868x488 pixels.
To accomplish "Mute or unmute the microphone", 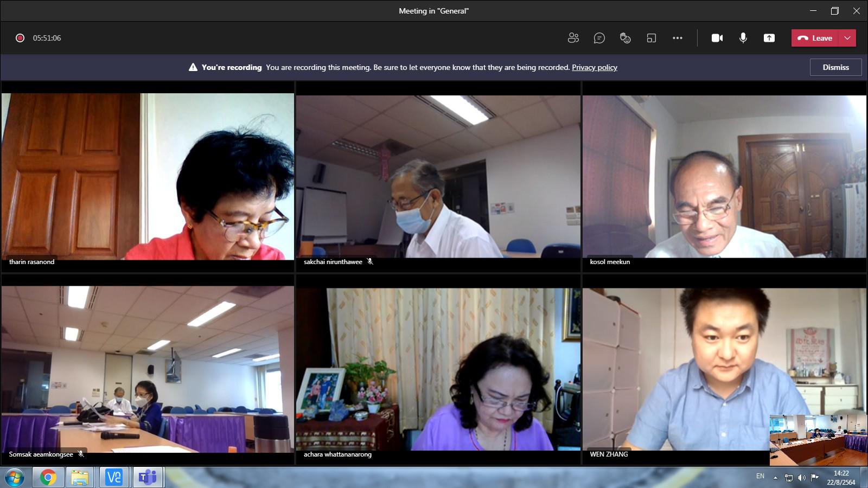I will coord(743,38).
